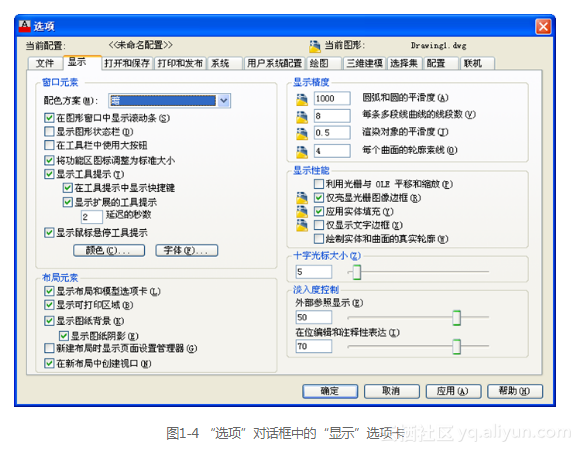Go to the 打印和发布 tab
The width and height of the screenshot is (582, 453).
(x=180, y=63)
